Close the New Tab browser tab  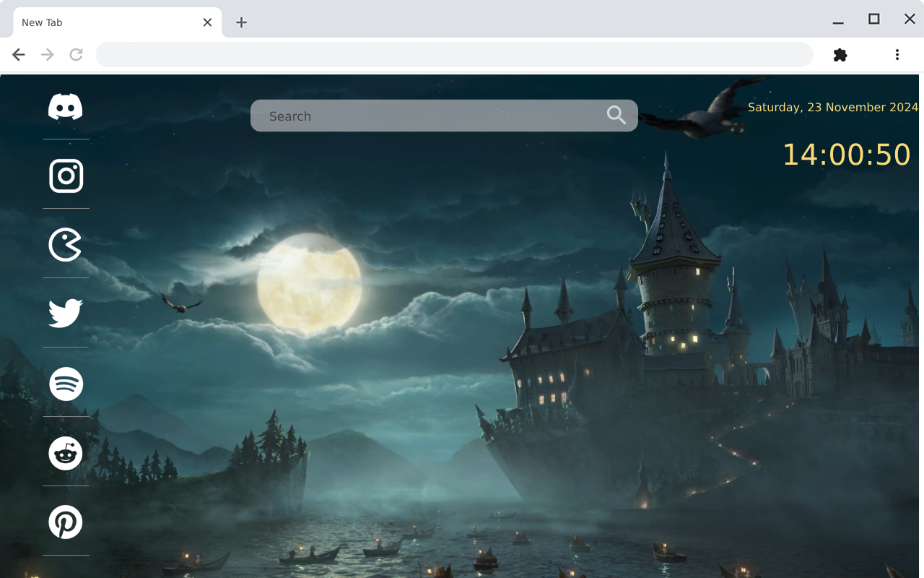tap(207, 22)
